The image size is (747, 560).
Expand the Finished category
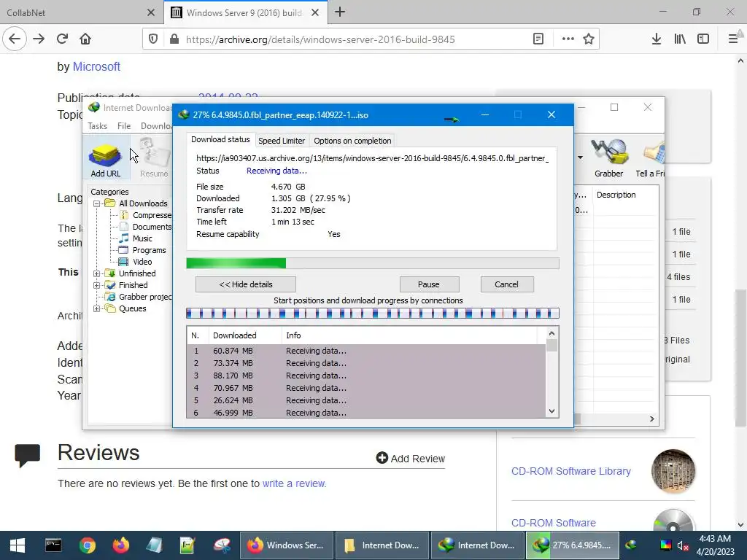coord(96,285)
